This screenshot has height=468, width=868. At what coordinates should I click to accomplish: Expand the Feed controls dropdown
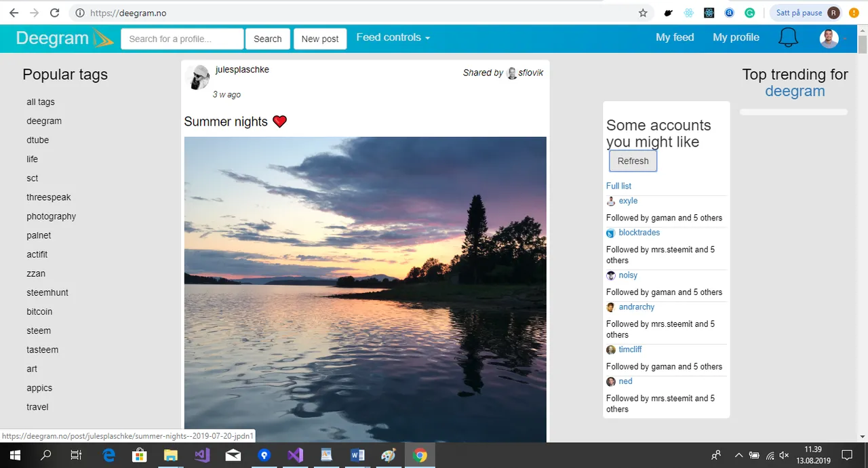393,37
